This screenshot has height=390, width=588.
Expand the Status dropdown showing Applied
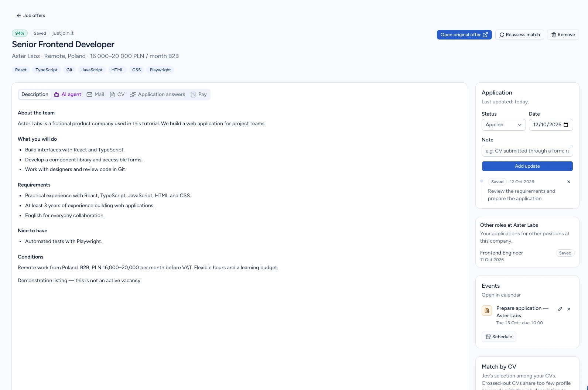tap(504, 125)
